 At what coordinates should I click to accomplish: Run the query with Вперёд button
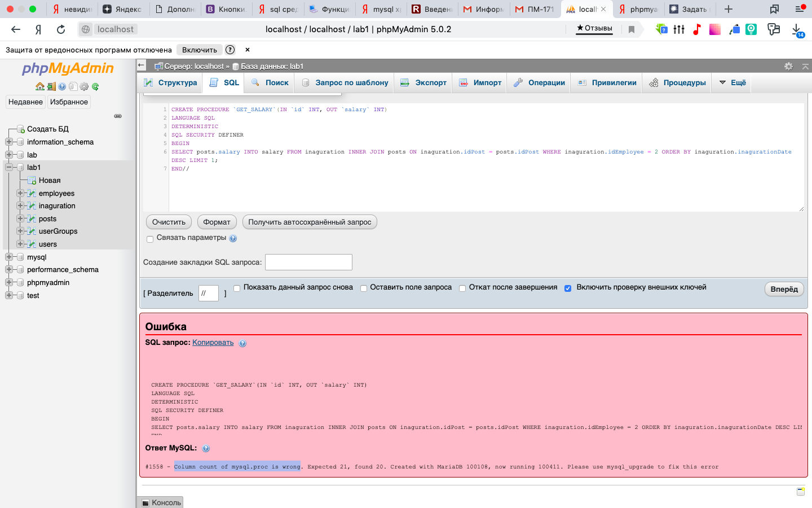pos(784,289)
